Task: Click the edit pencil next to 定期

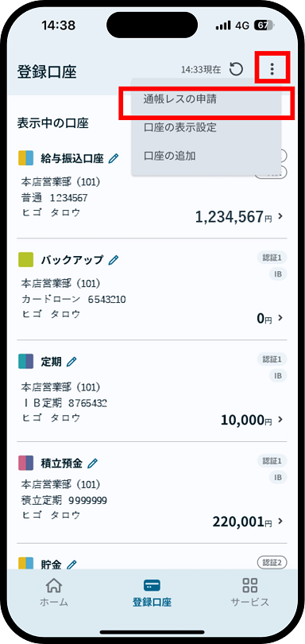Action: (71, 362)
